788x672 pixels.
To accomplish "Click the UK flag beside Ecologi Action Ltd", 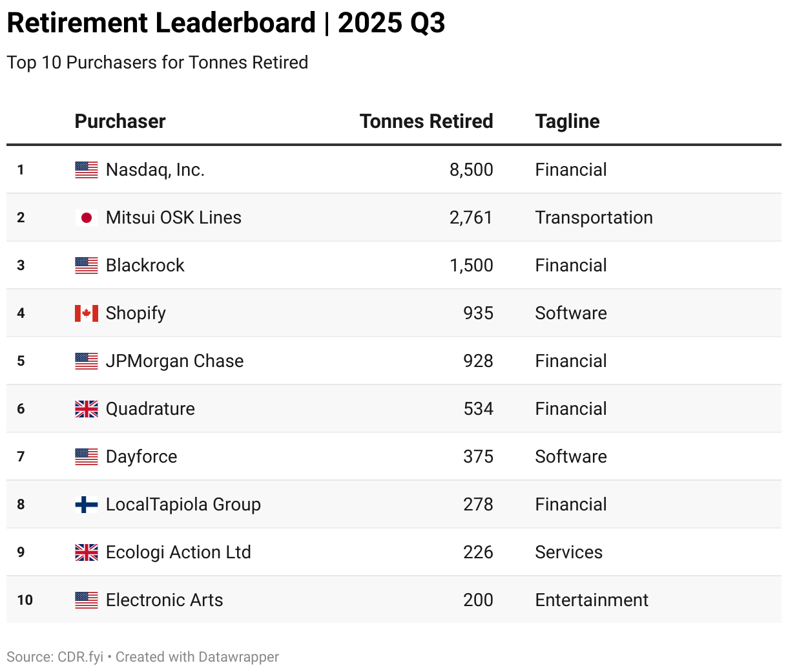I will (87, 552).
